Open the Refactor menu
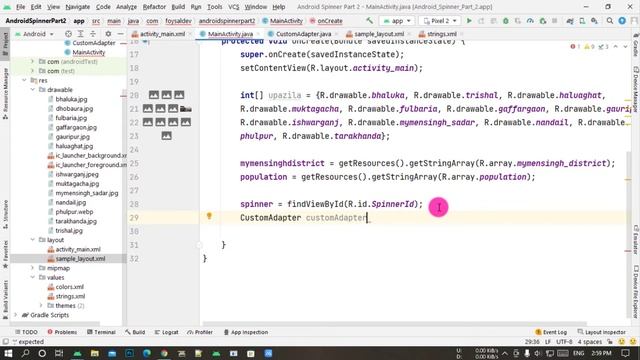The width and height of the screenshot is (640, 360). (154, 7)
